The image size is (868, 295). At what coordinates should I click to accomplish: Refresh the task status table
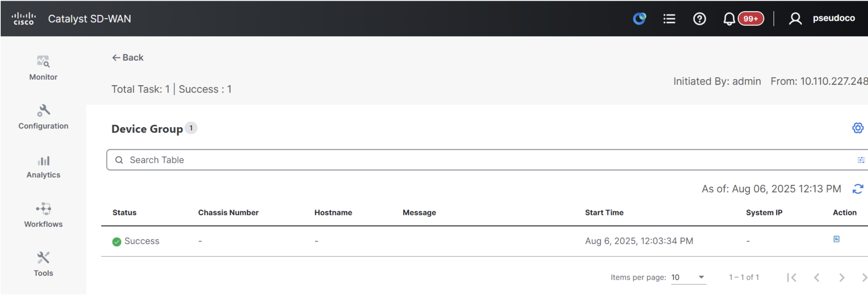(x=858, y=189)
